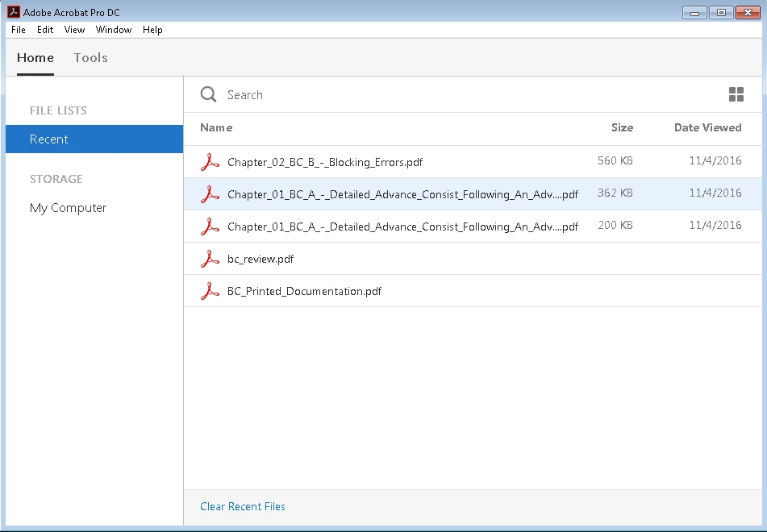The height and width of the screenshot is (532, 767).
Task: Select the Home tab
Action: pos(35,58)
